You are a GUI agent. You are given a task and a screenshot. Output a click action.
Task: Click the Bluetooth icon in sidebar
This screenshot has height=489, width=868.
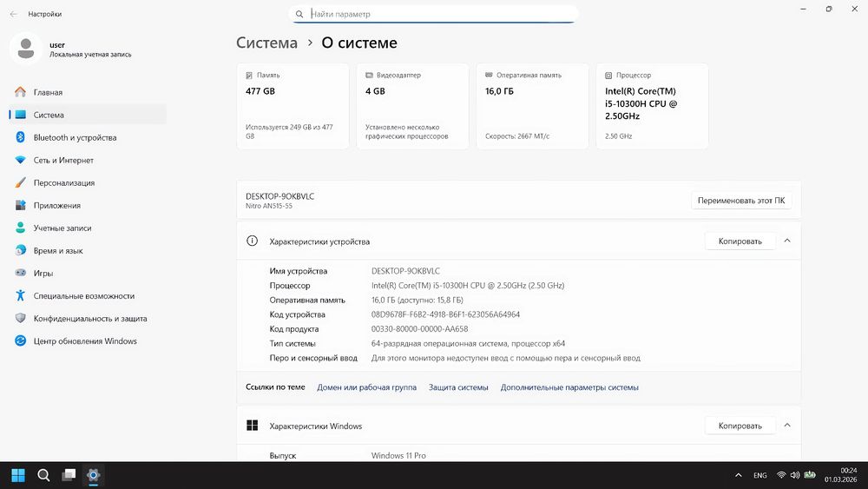click(21, 137)
